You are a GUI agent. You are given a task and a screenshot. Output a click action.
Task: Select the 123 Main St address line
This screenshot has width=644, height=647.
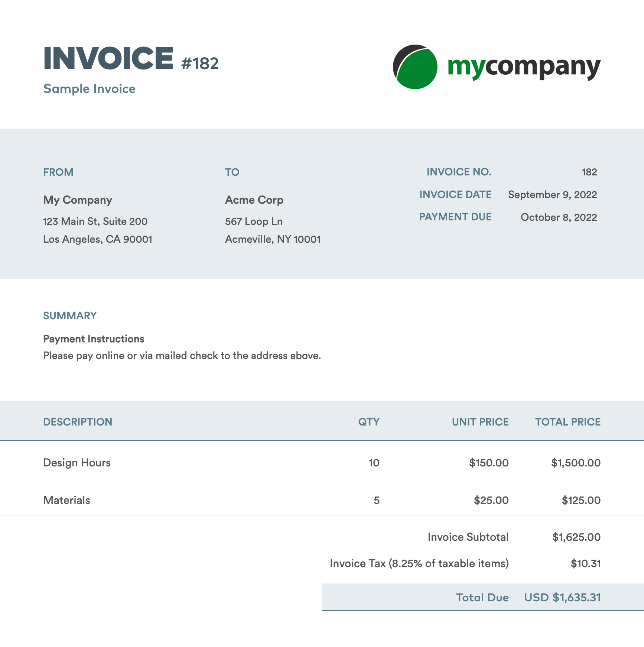95,221
